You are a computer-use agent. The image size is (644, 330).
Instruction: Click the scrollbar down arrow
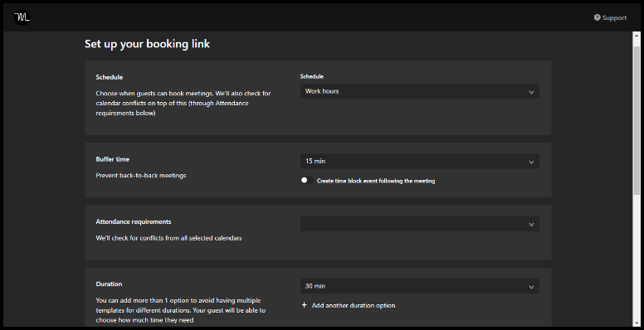point(637,323)
